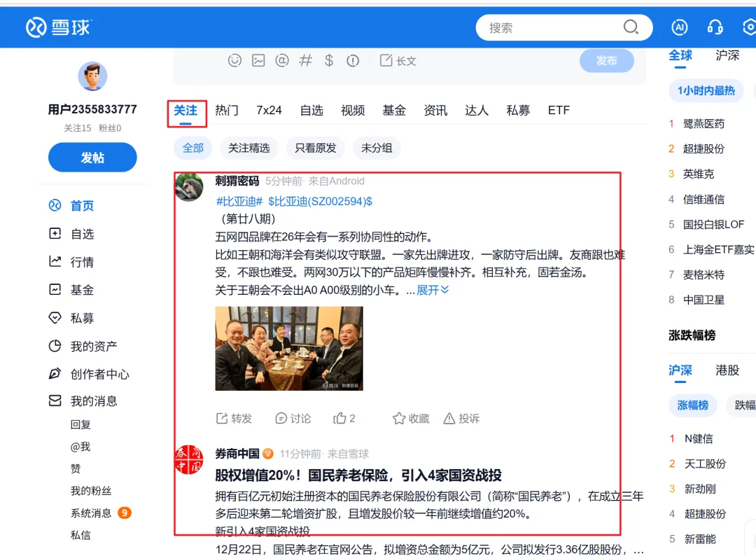Click the 发布 publish button

(606, 61)
